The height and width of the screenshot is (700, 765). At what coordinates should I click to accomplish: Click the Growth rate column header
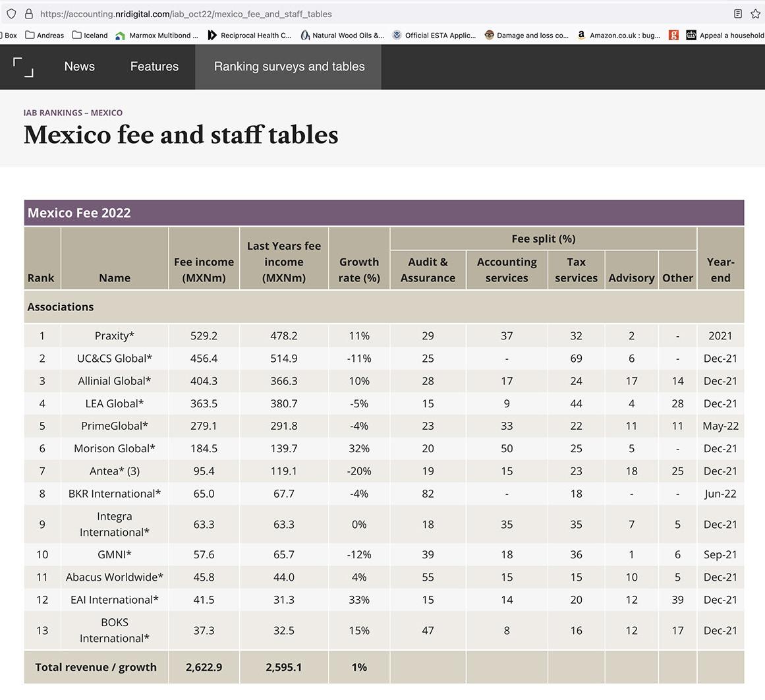pos(359,270)
